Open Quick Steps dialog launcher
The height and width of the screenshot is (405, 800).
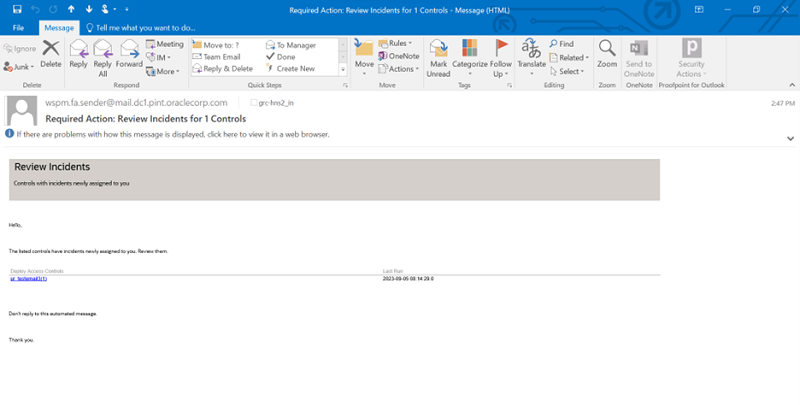point(345,85)
